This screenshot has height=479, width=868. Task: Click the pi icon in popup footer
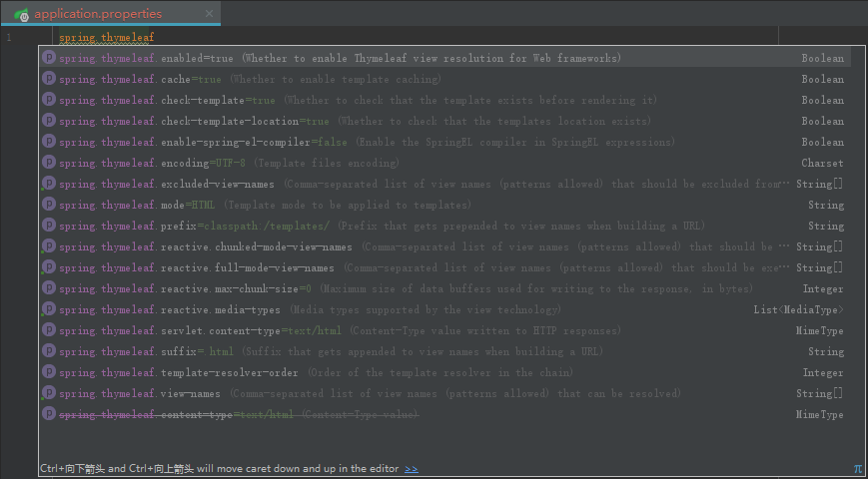(x=857, y=468)
